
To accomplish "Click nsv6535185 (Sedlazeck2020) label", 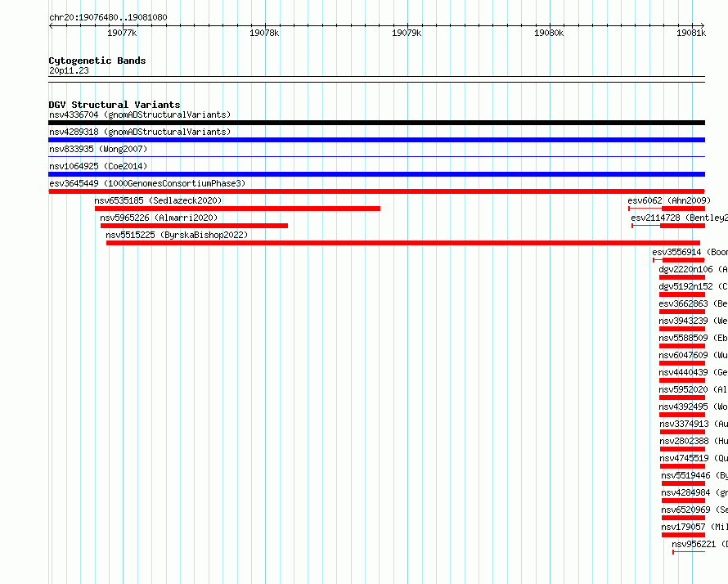I will point(158,200).
